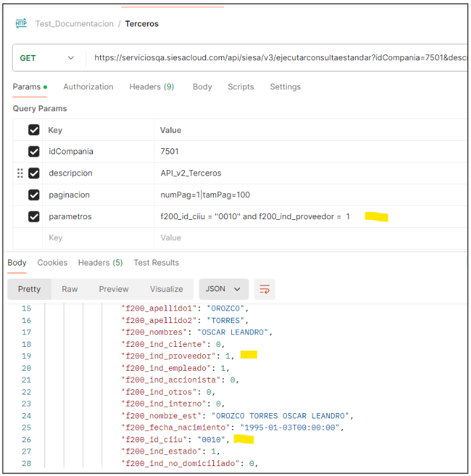Expand the JSON format dropdown
The height and width of the screenshot is (476, 471).
[223, 289]
